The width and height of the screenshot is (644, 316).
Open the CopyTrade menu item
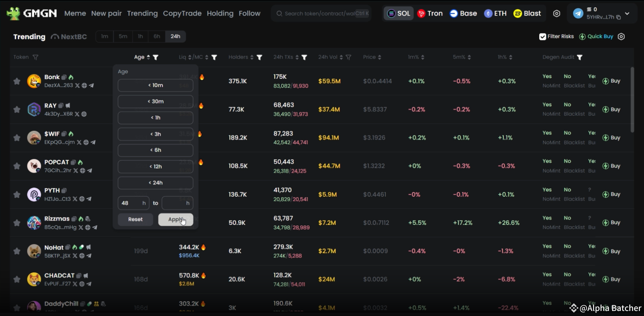pyautogui.click(x=182, y=13)
